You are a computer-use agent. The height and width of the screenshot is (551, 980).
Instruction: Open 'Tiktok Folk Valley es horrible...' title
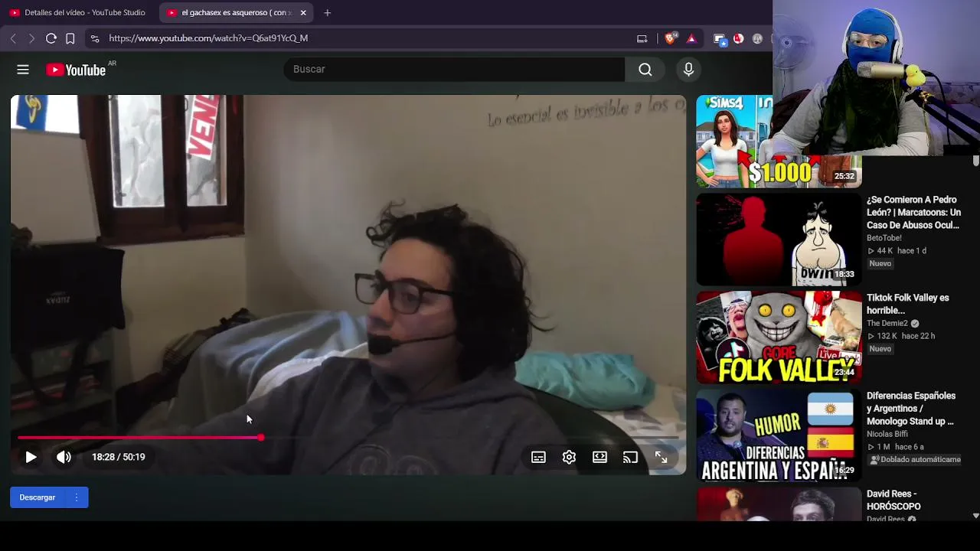click(x=907, y=305)
